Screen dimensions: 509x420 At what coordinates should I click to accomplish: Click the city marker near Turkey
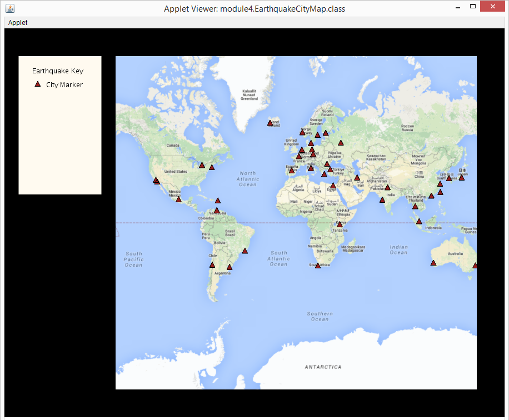point(332,169)
